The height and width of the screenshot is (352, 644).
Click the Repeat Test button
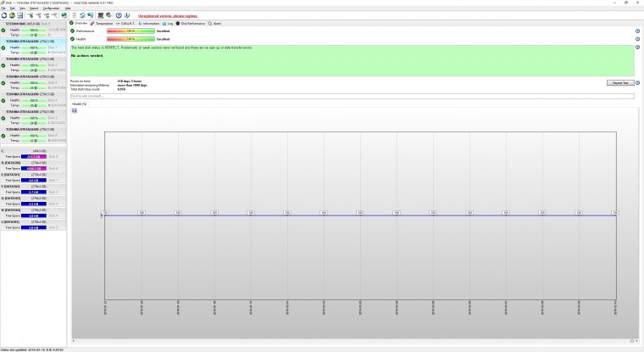click(620, 82)
